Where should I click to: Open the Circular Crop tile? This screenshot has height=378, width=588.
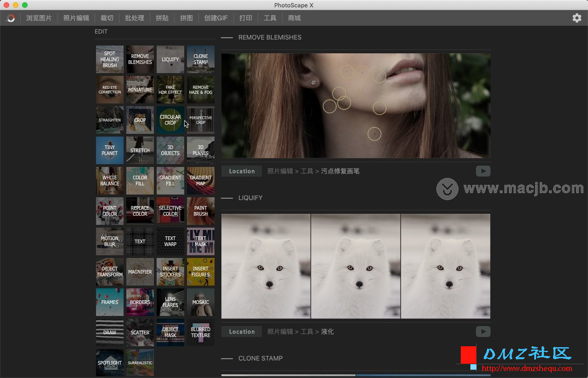[x=170, y=120]
